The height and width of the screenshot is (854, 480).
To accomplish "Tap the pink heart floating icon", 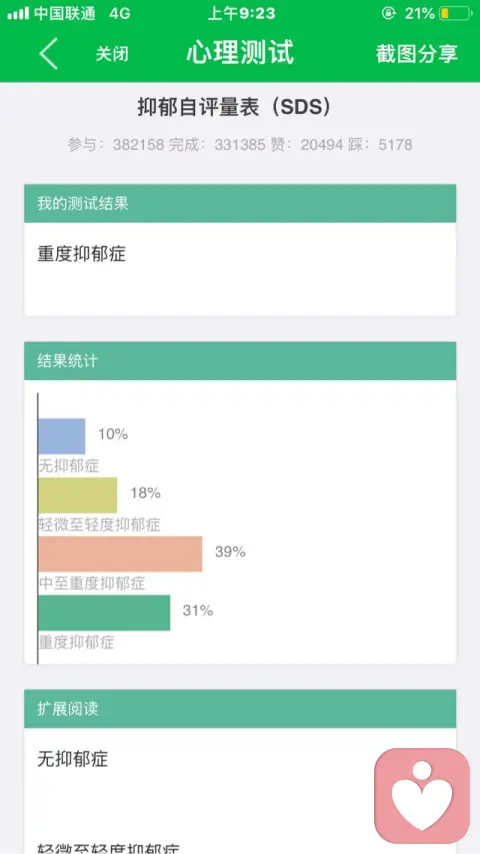I will (422, 796).
